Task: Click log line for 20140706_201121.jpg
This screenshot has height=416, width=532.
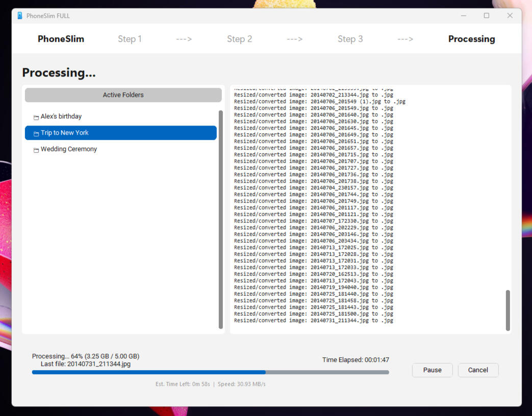Action: click(x=314, y=214)
